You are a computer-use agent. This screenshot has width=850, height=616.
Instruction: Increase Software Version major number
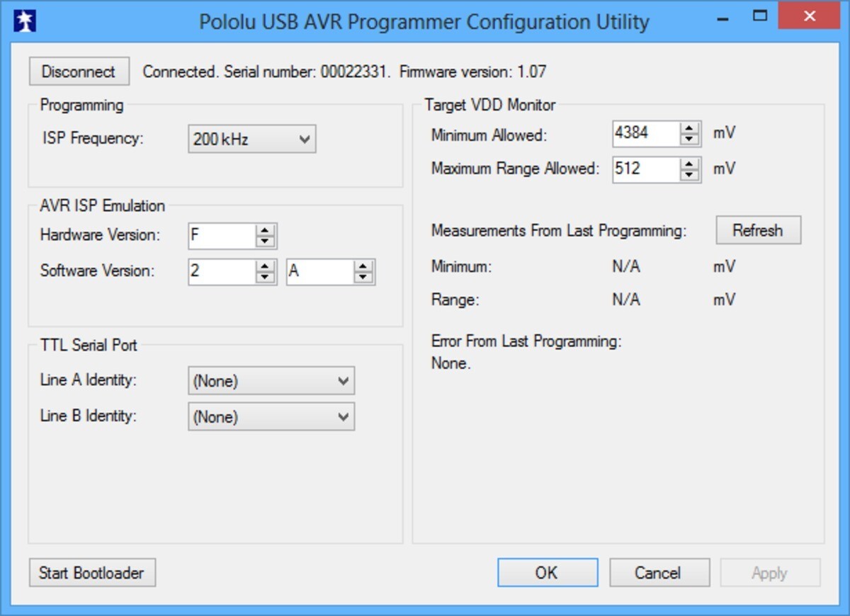[x=265, y=266]
